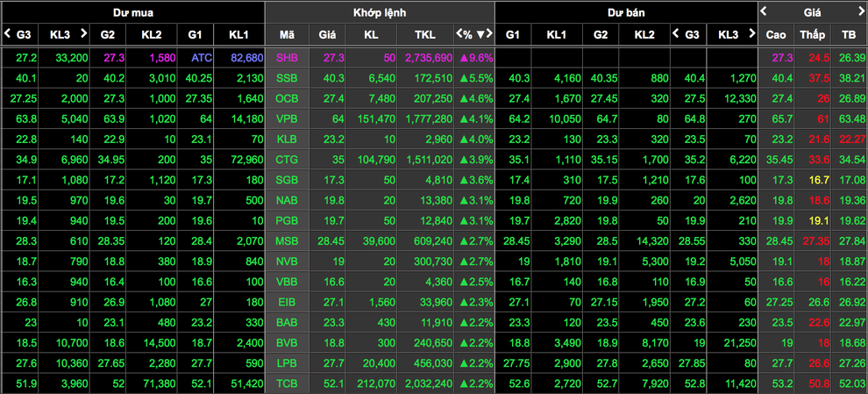Click LPB total volume 456,030
868x394 pixels.
[433, 364]
